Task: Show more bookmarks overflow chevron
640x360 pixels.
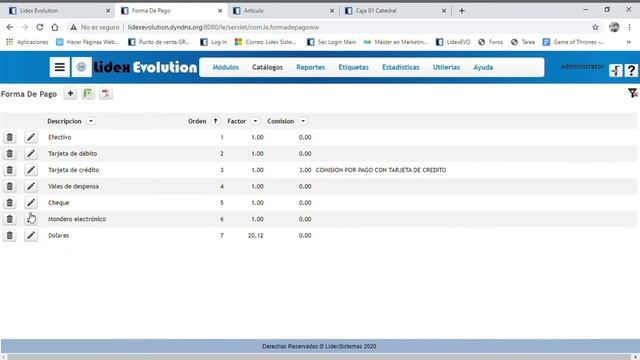Action: [629, 42]
